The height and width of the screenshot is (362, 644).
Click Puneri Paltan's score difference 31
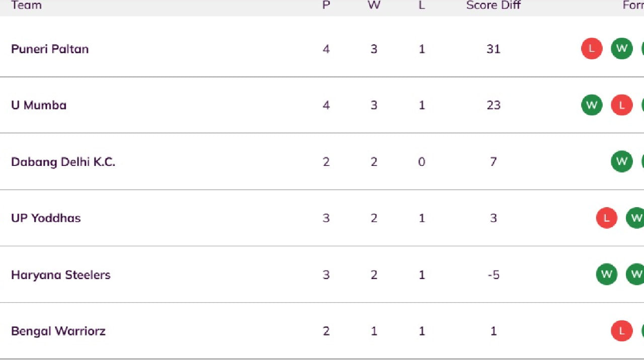[x=494, y=49]
